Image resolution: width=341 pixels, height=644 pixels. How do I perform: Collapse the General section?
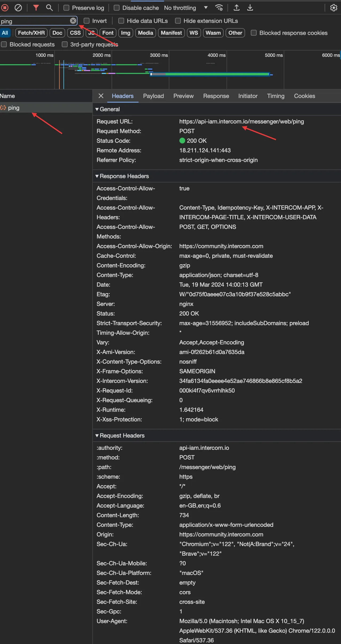(x=97, y=109)
